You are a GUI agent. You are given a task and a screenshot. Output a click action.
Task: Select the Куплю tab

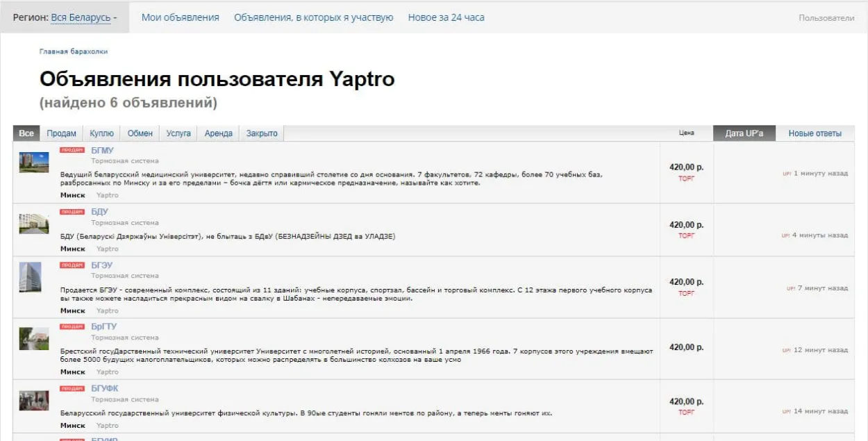(x=101, y=133)
